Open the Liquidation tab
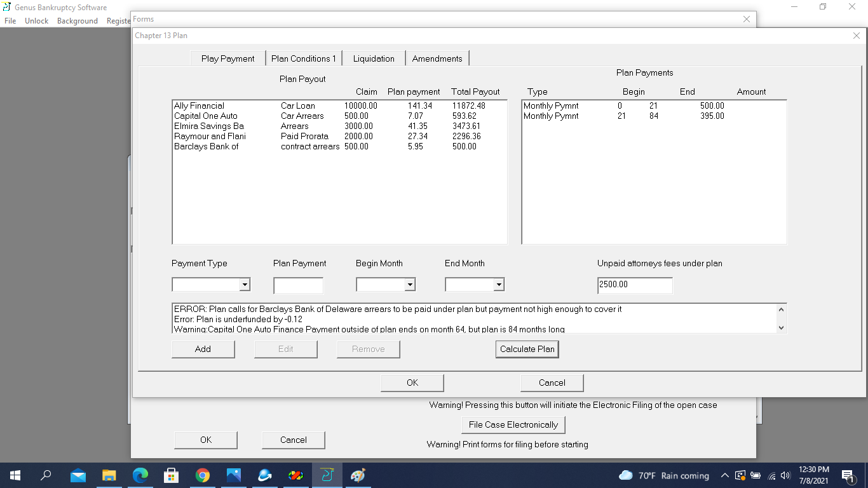The image size is (868, 488). (374, 58)
